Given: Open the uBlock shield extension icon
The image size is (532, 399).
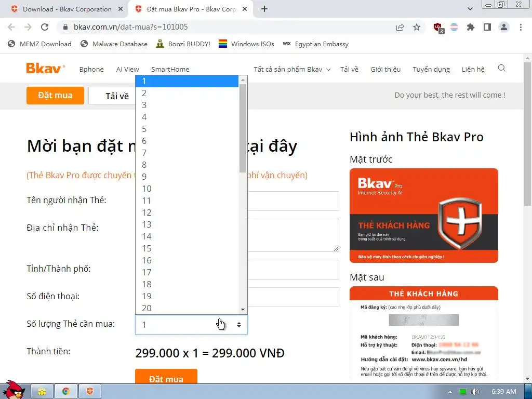Looking at the screenshot, I should [x=438, y=28].
